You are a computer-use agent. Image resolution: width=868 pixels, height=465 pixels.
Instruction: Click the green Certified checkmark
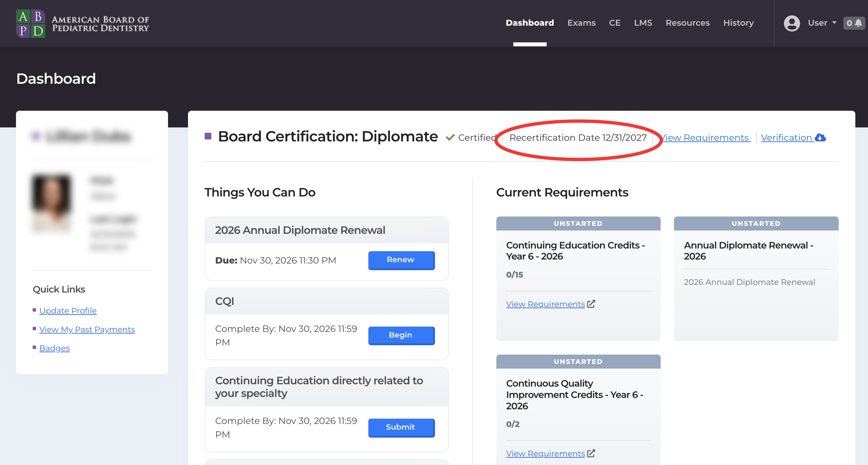[x=450, y=137]
